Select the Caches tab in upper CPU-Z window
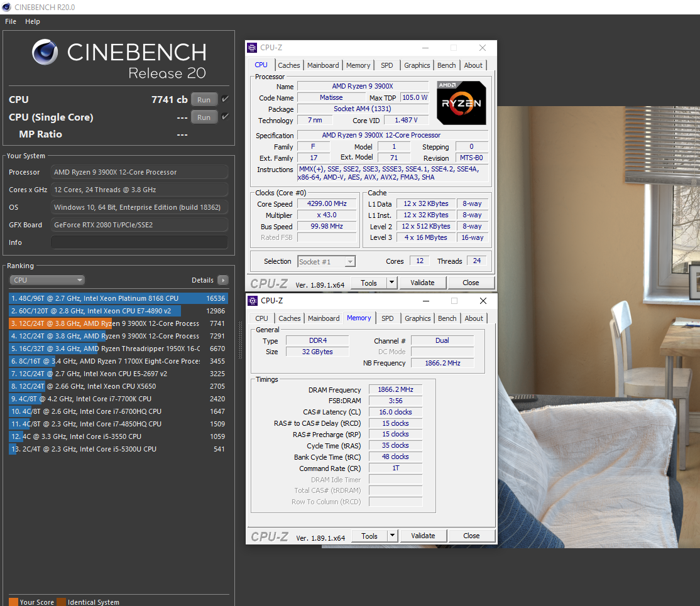 click(x=289, y=65)
